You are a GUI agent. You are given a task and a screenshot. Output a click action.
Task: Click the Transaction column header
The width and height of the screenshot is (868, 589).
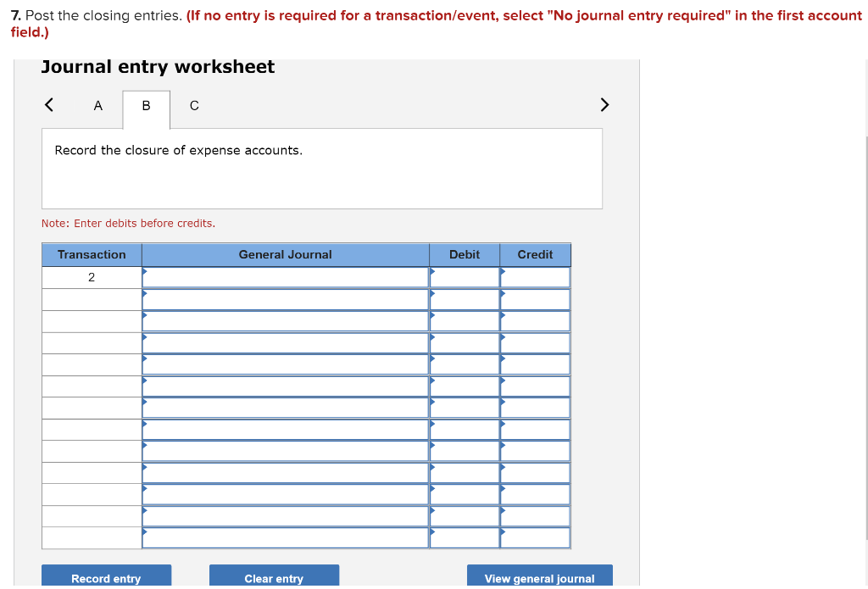[92, 254]
